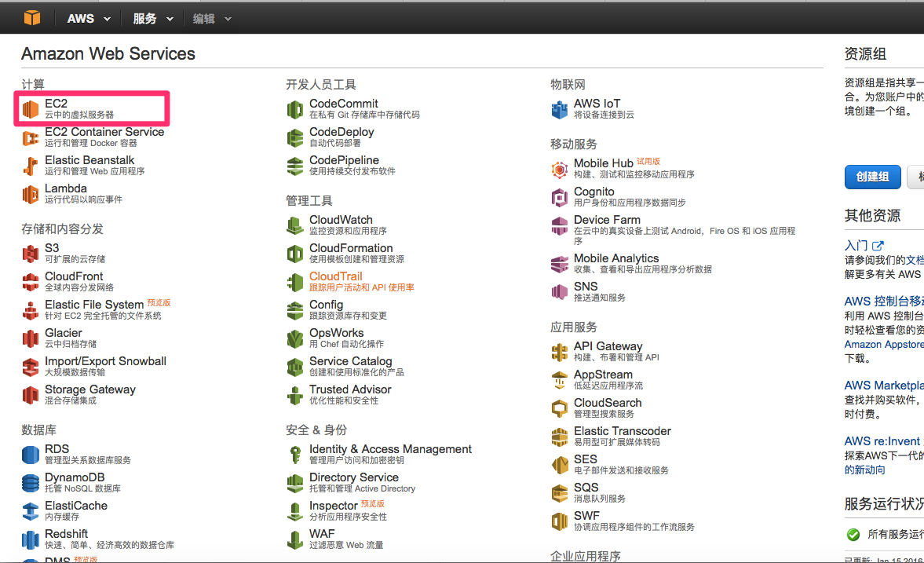Click the CodeCommit icon
924x563 pixels.
295,109
